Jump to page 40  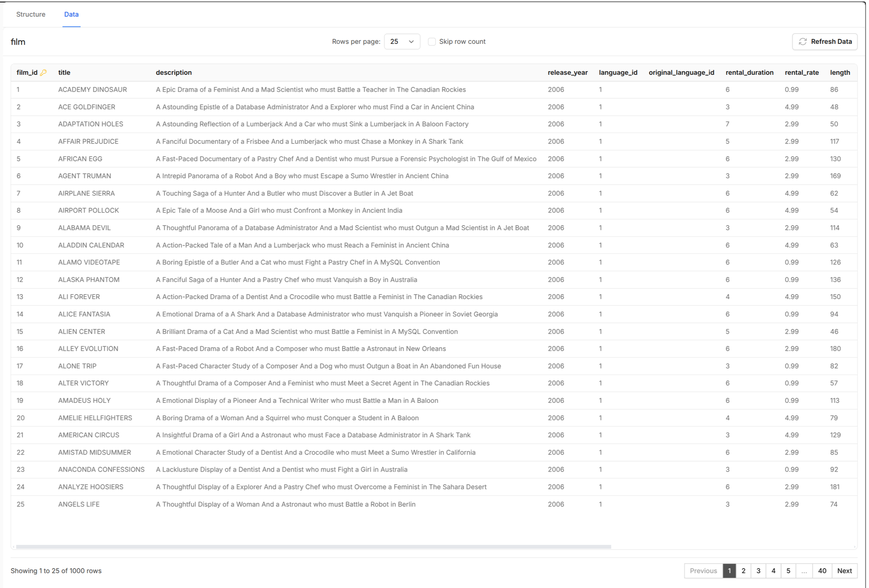pyautogui.click(x=822, y=571)
